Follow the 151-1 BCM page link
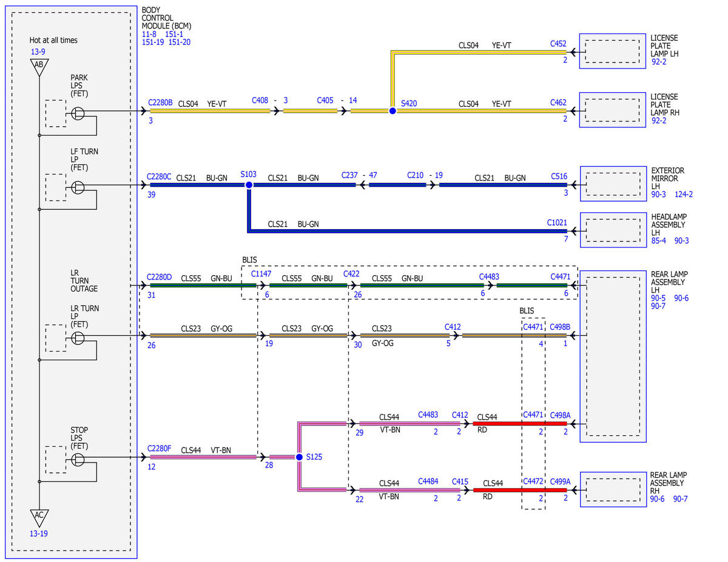This screenshot has width=728, height=562. pyautogui.click(x=174, y=35)
